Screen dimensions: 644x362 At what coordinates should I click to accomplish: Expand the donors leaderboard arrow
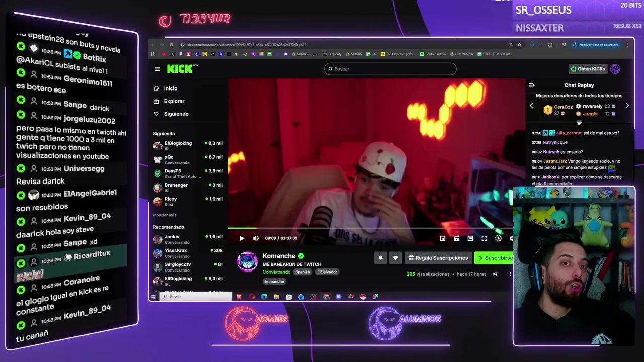(x=579, y=123)
